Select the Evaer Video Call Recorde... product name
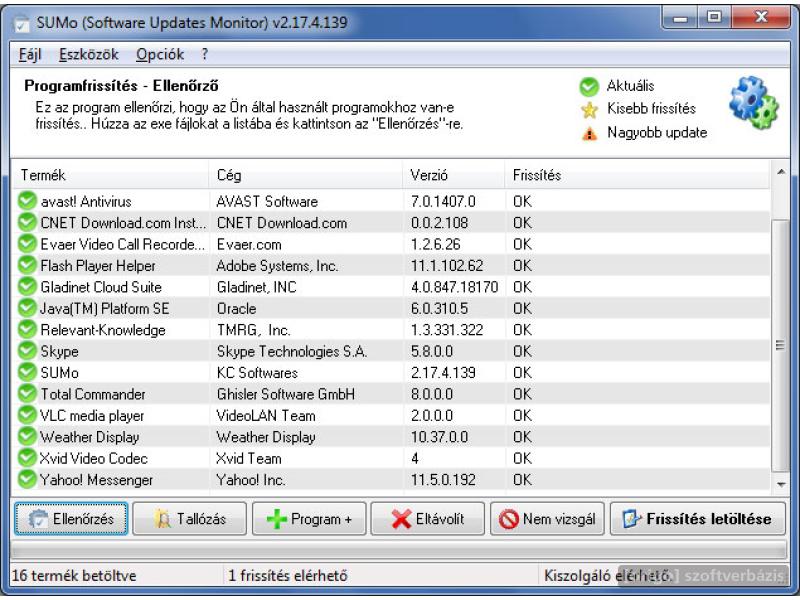The height and width of the screenshot is (600, 800). [123, 244]
